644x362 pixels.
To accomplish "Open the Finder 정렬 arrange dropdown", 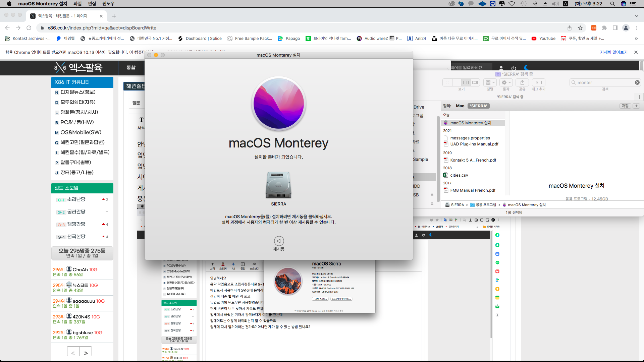I will point(490,82).
